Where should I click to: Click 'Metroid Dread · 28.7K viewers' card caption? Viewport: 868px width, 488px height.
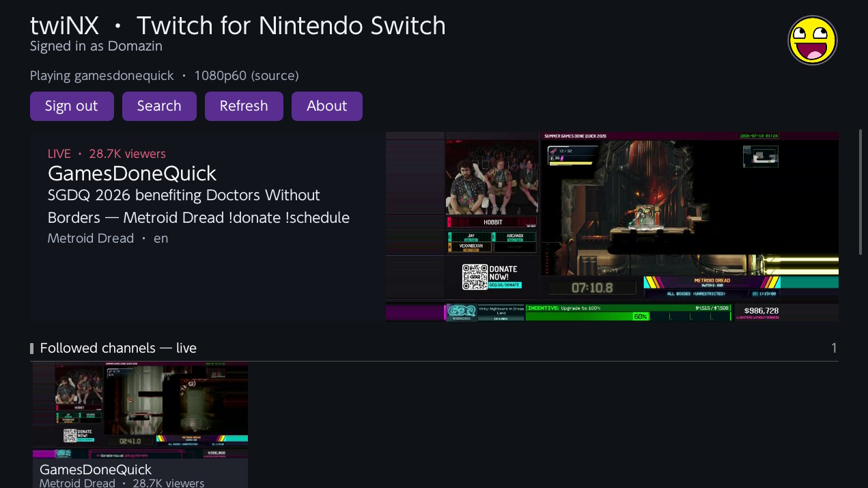[122, 483]
